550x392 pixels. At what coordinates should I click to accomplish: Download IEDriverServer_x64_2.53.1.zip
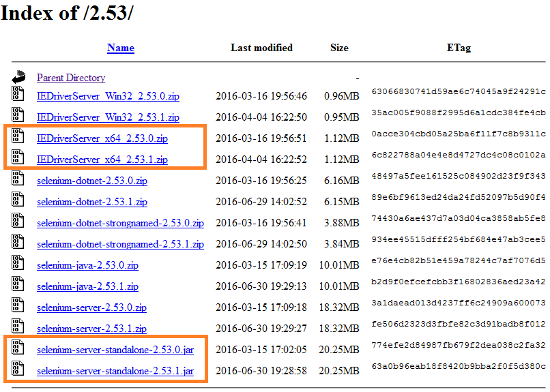[x=102, y=160]
